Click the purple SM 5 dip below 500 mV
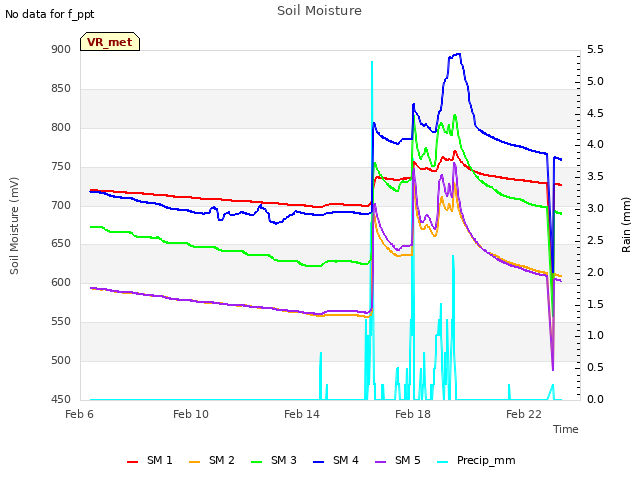640x480 pixels. pos(553,369)
